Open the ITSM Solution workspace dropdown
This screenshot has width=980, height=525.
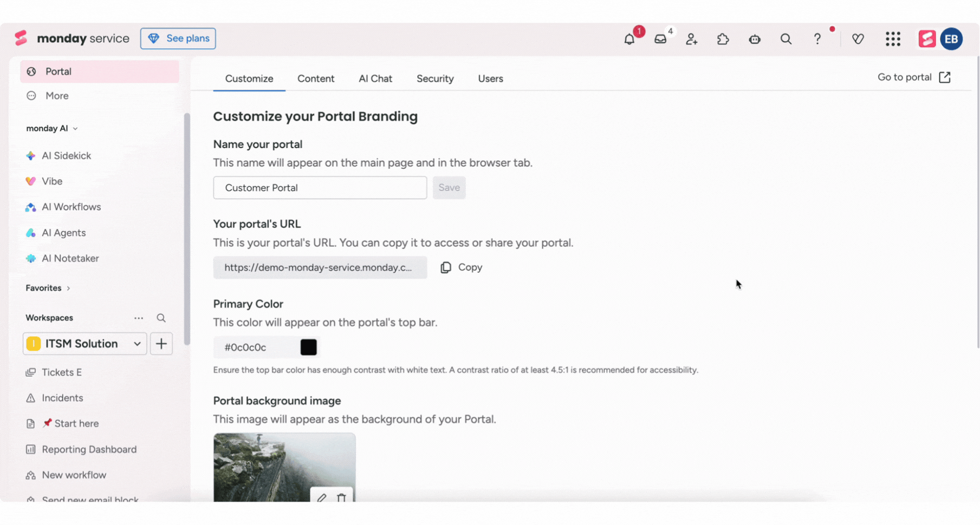click(x=85, y=344)
